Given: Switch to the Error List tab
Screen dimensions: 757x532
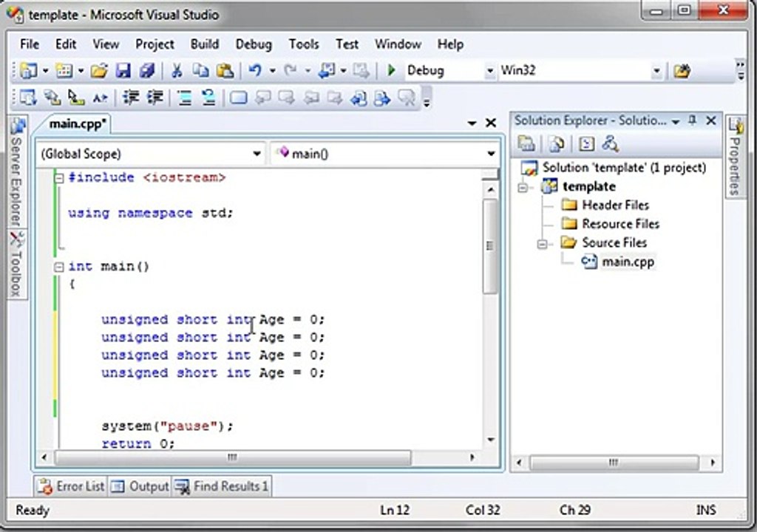Looking at the screenshot, I should [72, 486].
